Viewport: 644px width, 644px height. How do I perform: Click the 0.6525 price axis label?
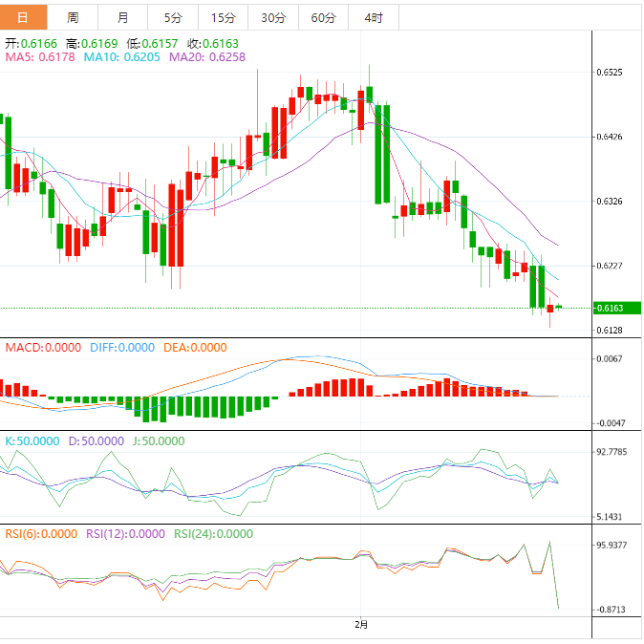(610, 73)
